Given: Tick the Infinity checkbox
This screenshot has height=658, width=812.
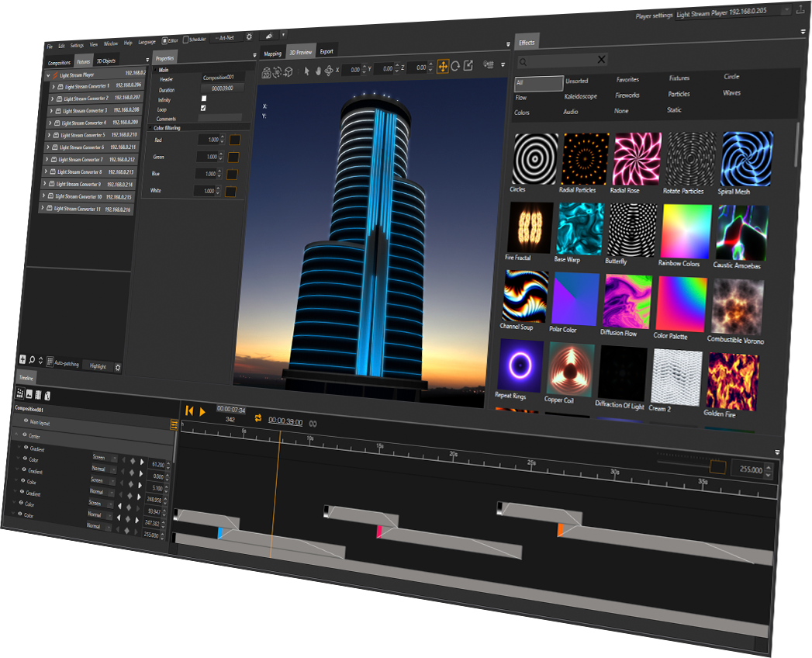Looking at the screenshot, I should [x=204, y=99].
